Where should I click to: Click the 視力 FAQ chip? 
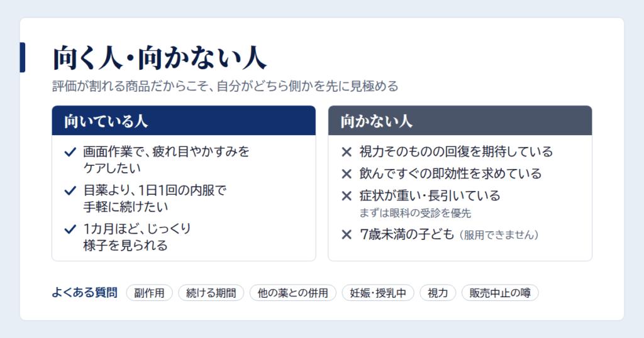click(x=438, y=293)
